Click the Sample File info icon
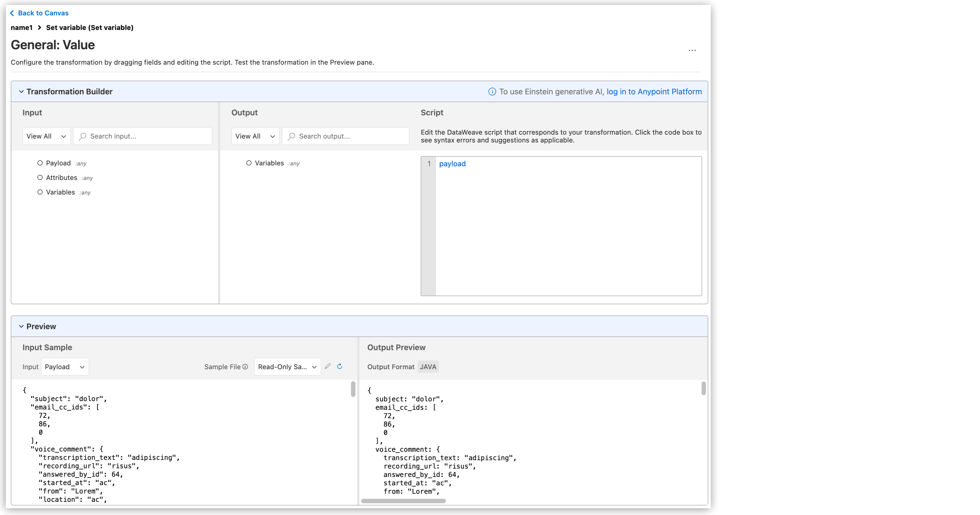Screen dimensions: 980x515 pos(245,367)
